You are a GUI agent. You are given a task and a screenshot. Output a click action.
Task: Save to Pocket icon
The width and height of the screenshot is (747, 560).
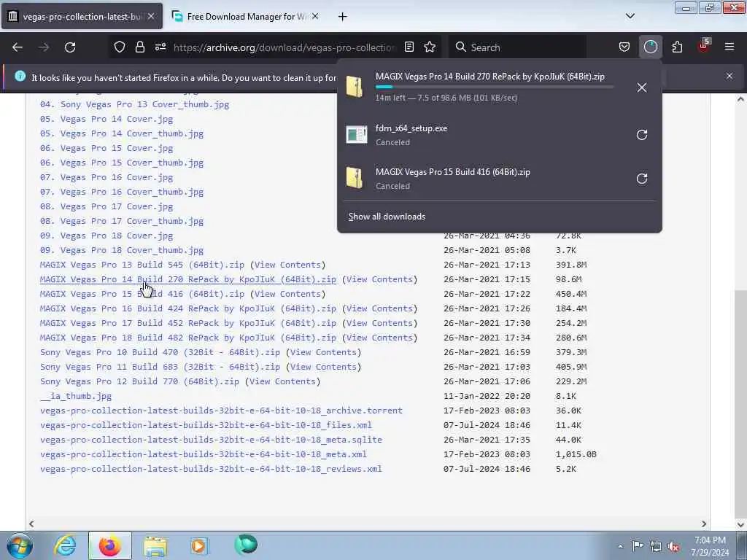(624, 47)
